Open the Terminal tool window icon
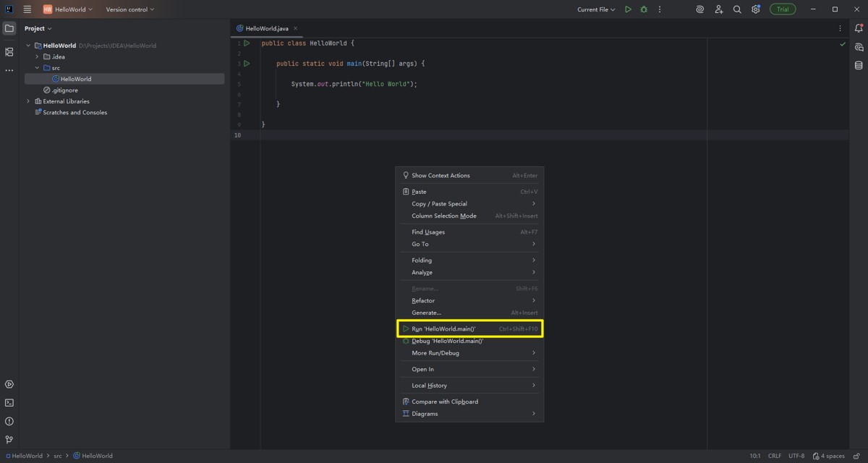This screenshot has width=868, height=463. tap(9, 403)
